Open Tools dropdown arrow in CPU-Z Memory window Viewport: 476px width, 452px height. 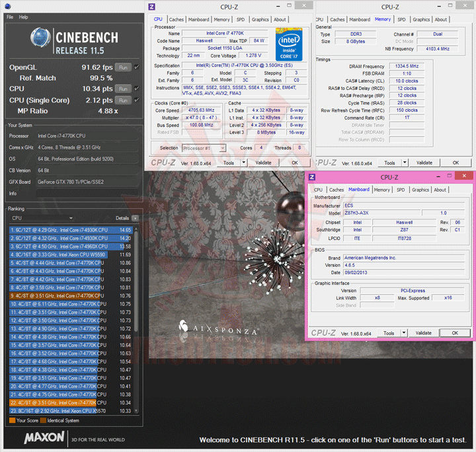(405, 163)
